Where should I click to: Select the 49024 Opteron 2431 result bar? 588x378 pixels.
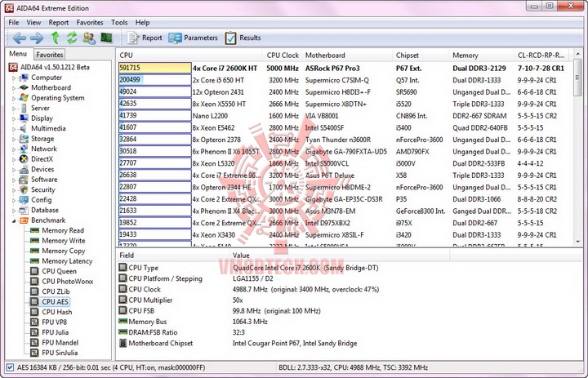click(x=154, y=92)
